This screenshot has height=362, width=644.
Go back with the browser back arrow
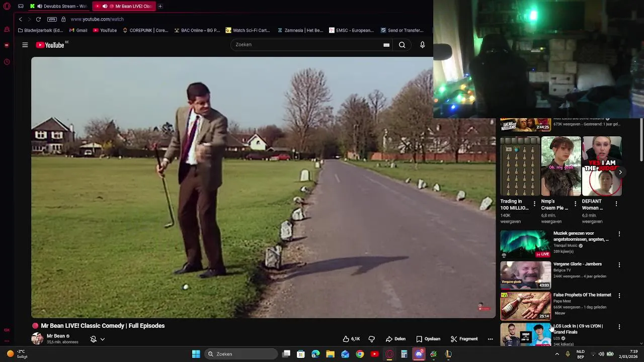(20, 19)
